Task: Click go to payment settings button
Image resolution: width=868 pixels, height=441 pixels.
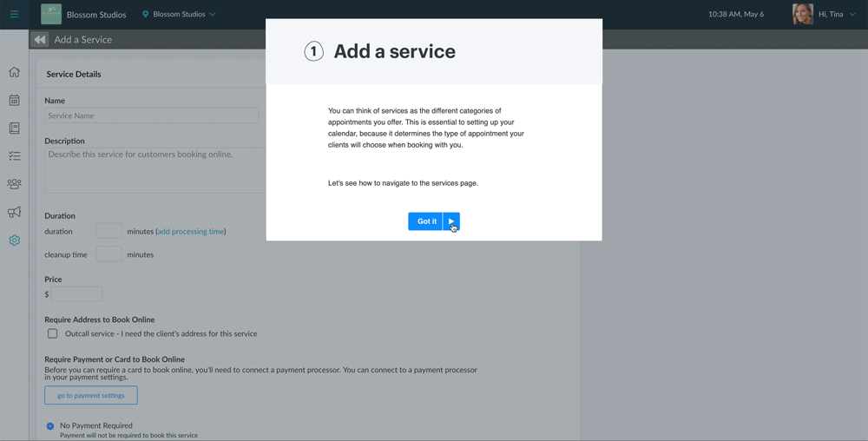Action: (91, 395)
